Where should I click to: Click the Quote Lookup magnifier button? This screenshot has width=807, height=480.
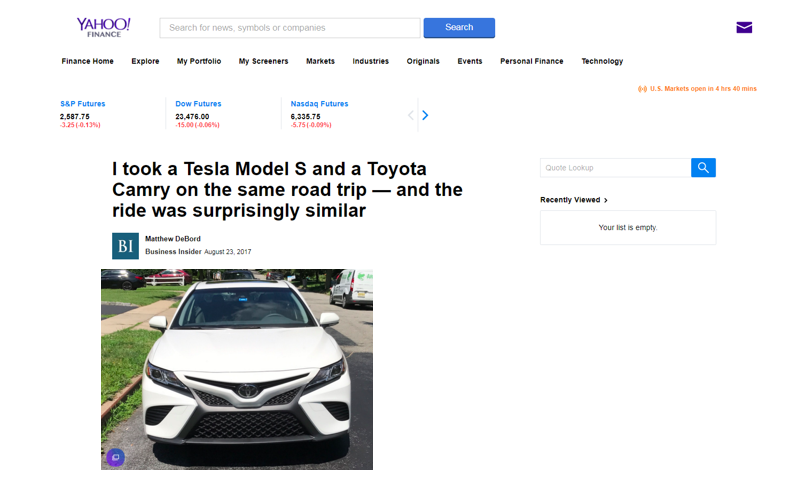click(703, 168)
